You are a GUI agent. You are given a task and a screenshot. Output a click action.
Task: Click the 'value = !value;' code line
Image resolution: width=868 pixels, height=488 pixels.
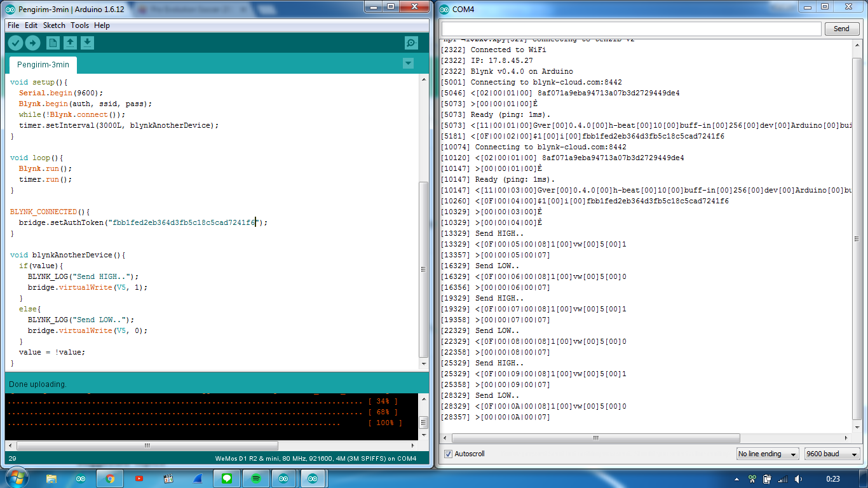51,352
